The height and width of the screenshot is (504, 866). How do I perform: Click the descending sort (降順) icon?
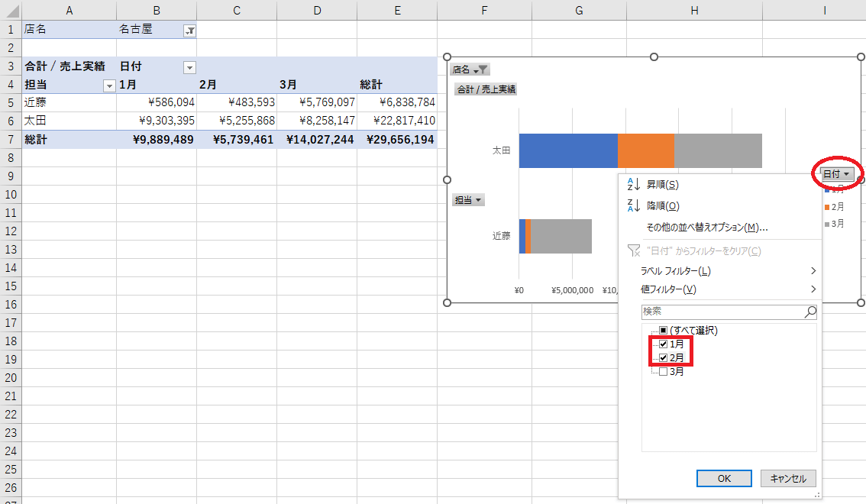(x=632, y=206)
